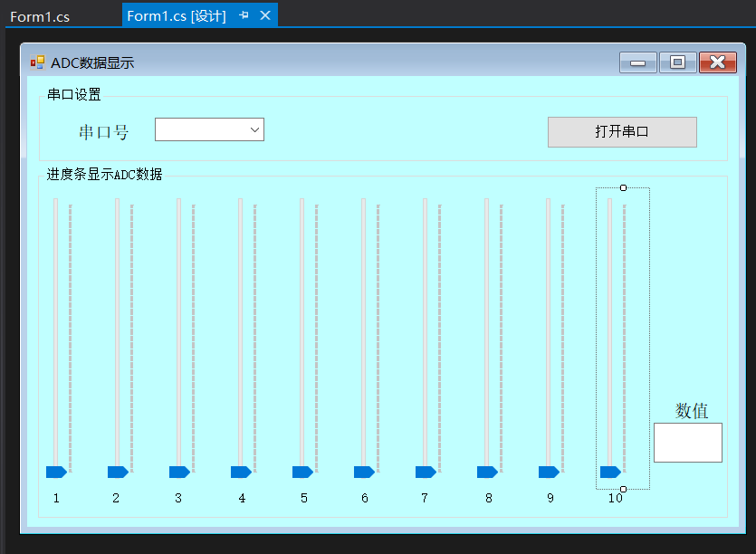The image size is (756, 554).
Task: Click the thumb of trackbar 8
Action: (x=487, y=472)
